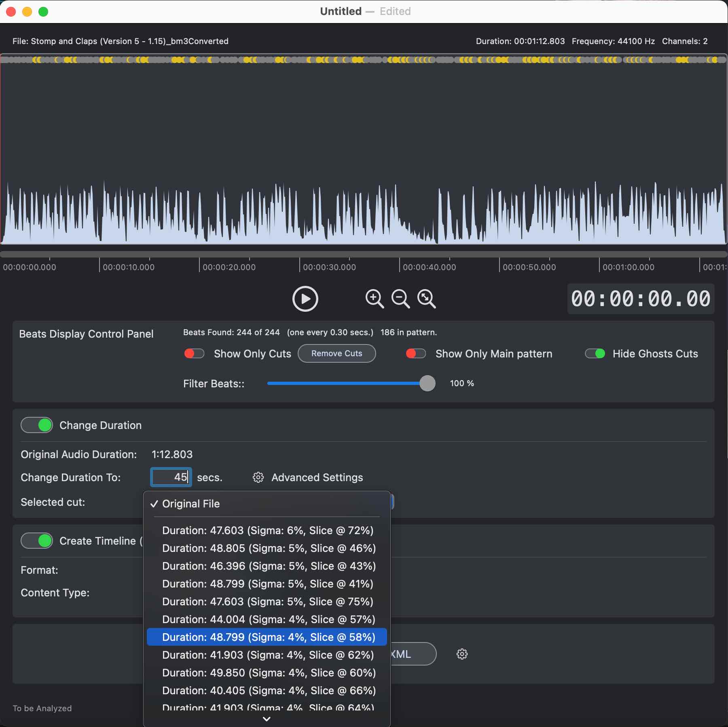Open Advanced Settings gear
This screenshot has width=728, height=727.
click(258, 478)
